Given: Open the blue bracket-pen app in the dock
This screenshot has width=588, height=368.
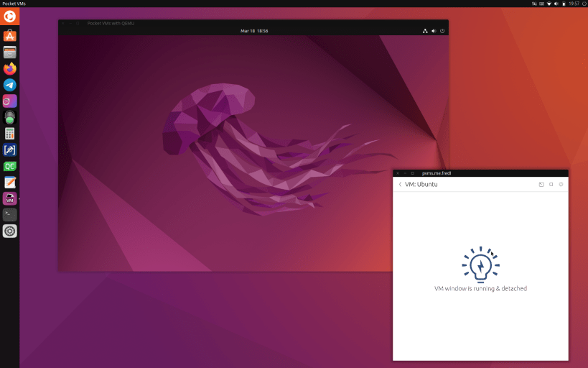Looking at the screenshot, I should click(x=10, y=149).
